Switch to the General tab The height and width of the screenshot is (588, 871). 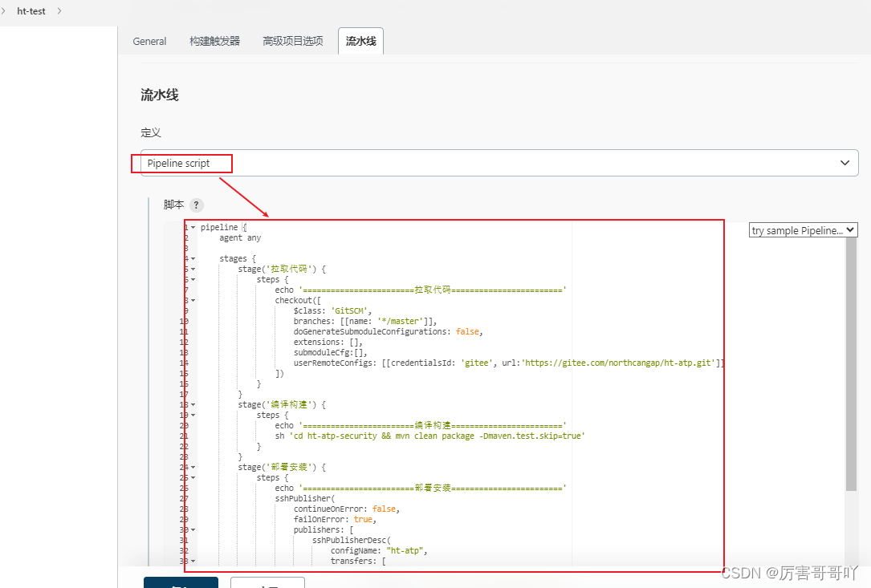tap(149, 40)
